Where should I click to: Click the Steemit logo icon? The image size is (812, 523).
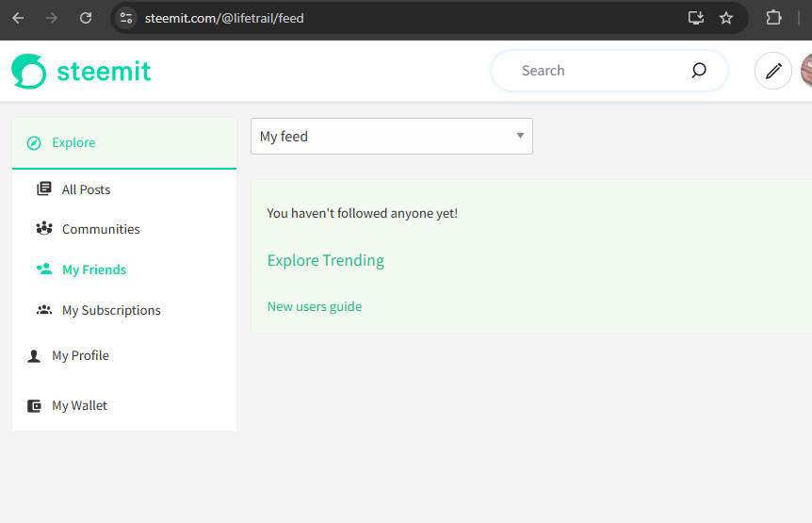pyautogui.click(x=28, y=71)
